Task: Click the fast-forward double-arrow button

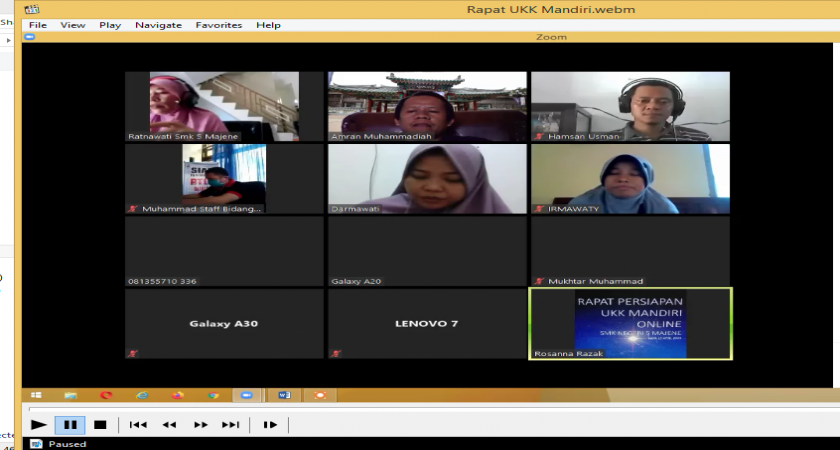Action: pyautogui.click(x=200, y=425)
